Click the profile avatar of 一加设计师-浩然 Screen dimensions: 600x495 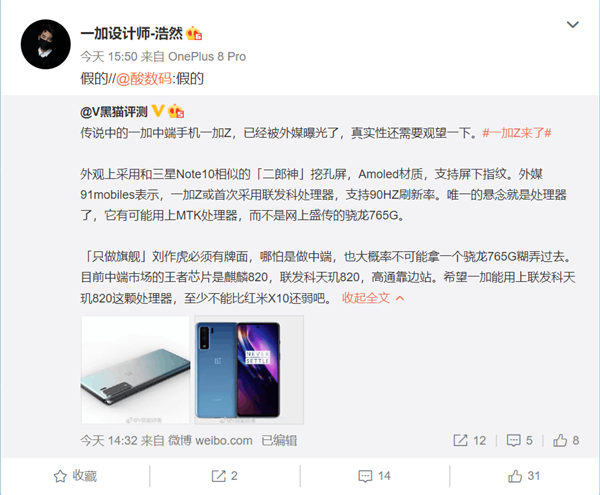46,44
